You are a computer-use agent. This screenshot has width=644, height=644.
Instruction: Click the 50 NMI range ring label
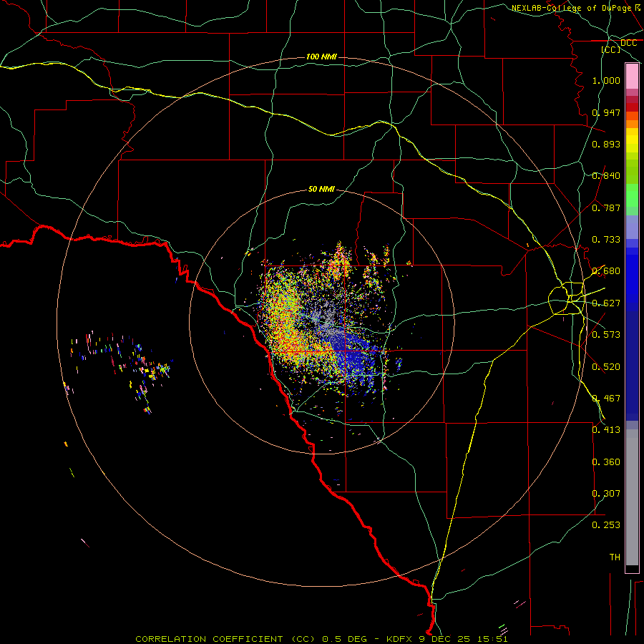click(x=321, y=190)
